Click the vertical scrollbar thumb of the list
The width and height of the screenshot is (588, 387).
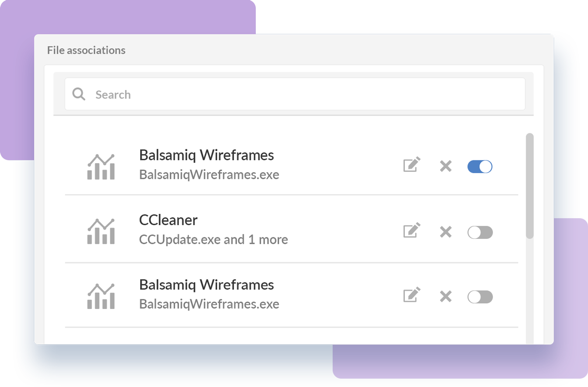click(x=530, y=186)
